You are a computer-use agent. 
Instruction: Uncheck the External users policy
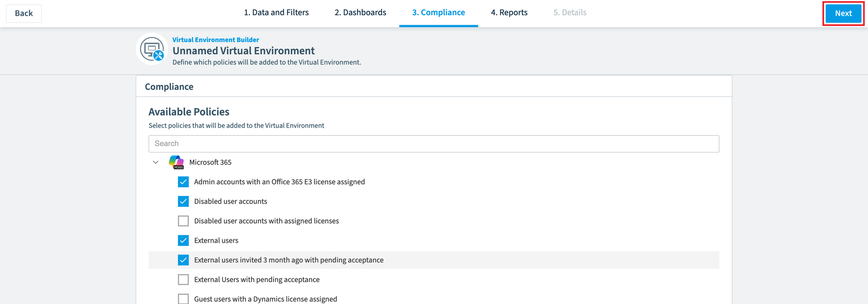[183, 240]
